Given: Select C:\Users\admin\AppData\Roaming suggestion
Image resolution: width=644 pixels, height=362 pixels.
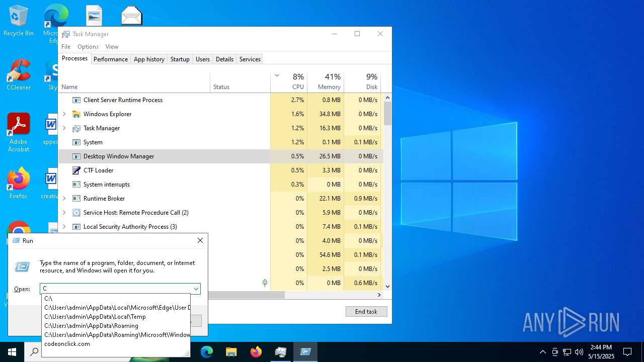Looking at the screenshot, I should [116, 326].
